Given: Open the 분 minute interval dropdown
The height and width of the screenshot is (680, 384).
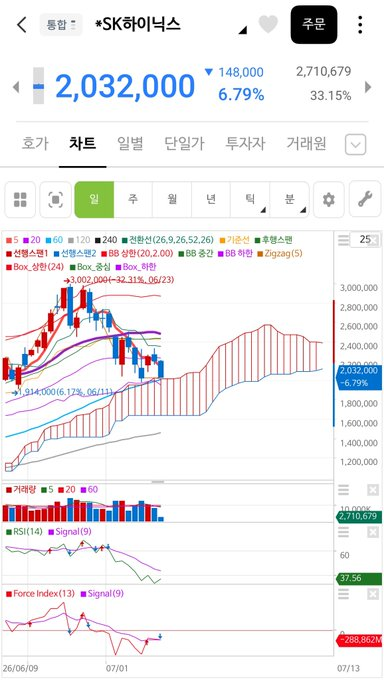Looking at the screenshot, I should point(289,199).
